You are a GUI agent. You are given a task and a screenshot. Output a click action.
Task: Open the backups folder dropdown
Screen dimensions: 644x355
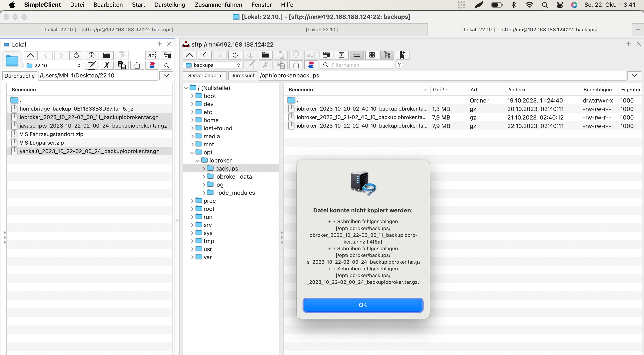tap(213, 65)
